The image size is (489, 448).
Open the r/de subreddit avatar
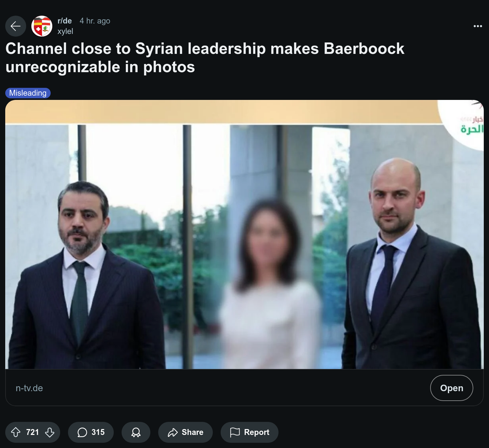pos(42,26)
